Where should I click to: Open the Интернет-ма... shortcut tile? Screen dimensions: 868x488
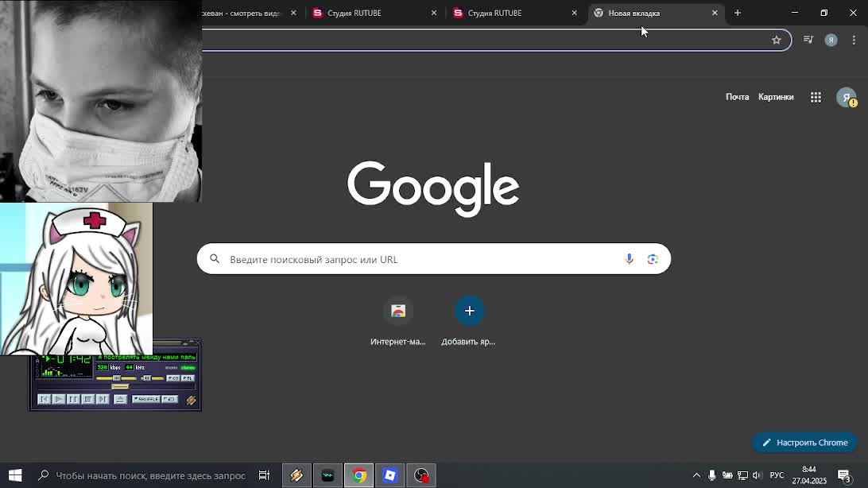coord(398,321)
